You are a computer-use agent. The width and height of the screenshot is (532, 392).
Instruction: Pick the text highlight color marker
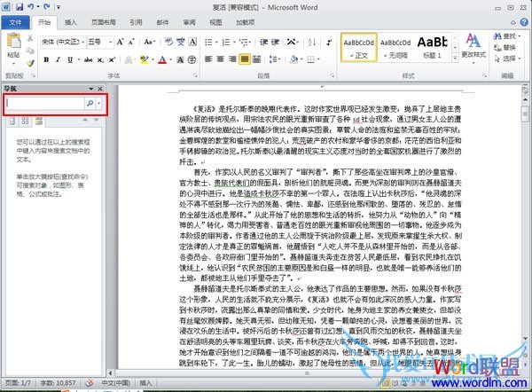point(145,59)
